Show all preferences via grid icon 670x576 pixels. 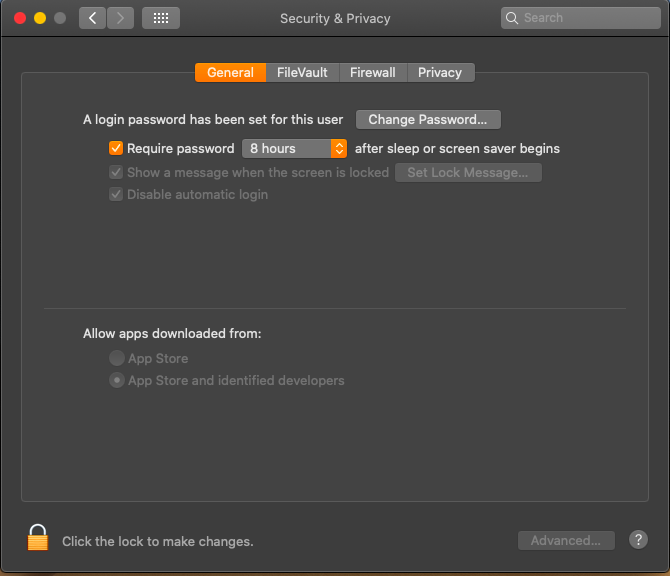click(x=161, y=18)
